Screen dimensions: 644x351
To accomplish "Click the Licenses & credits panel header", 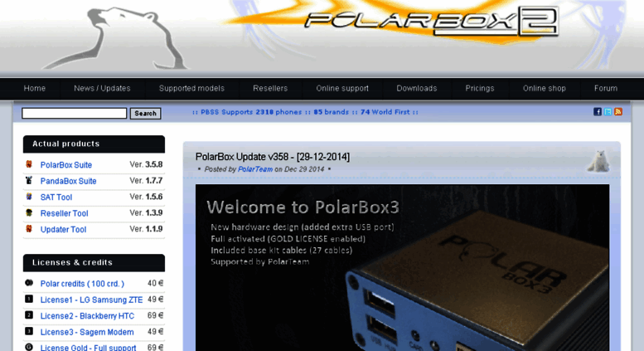I will [94, 263].
